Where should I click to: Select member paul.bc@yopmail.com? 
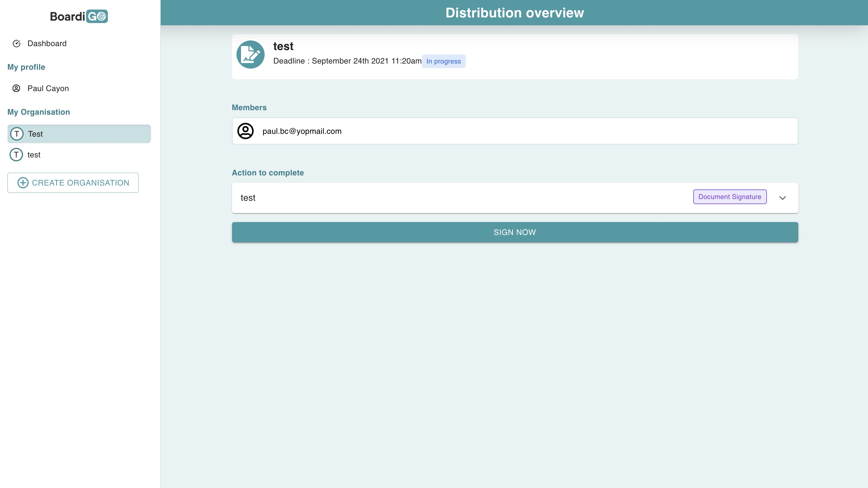(x=515, y=131)
